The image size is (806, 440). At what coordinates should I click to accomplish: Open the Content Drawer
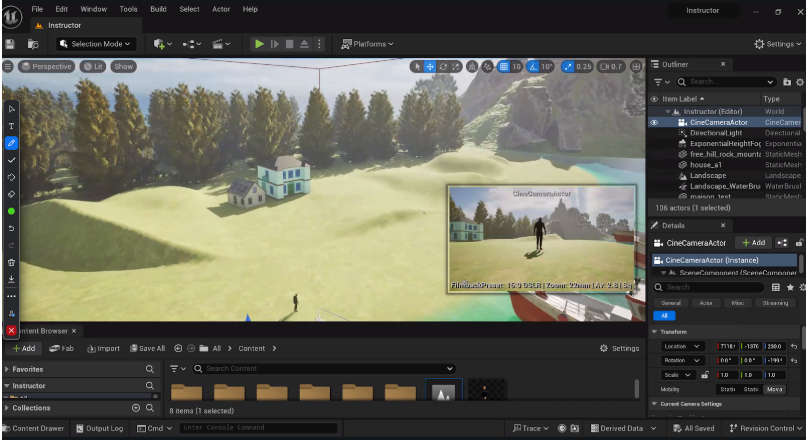click(33, 428)
